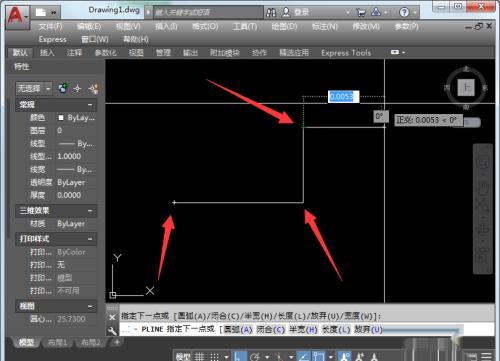Click the Toggle PICKADD value icon
This screenshot has height=361, width=500.
pos(63,88)
